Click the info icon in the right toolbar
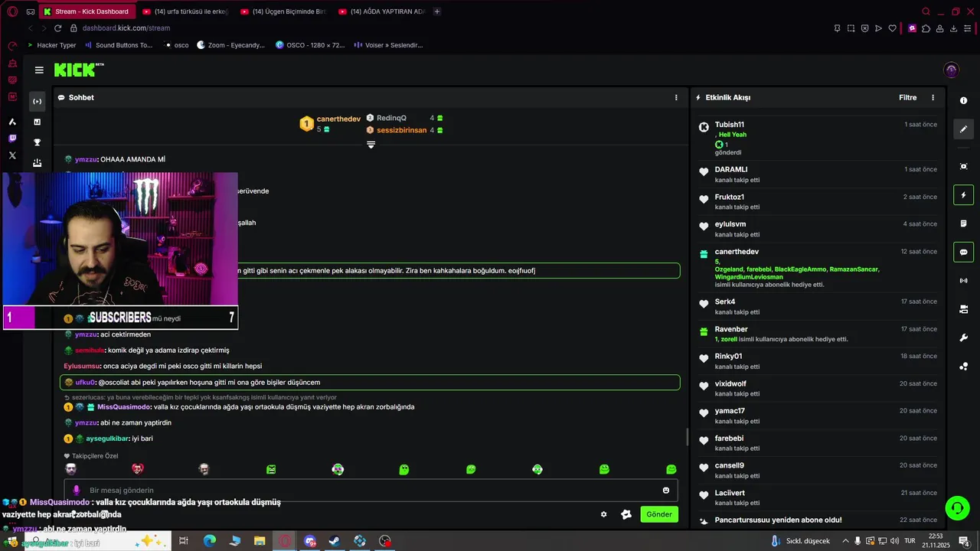This screenshot has width=980, height=551. (x=963, y=101)
